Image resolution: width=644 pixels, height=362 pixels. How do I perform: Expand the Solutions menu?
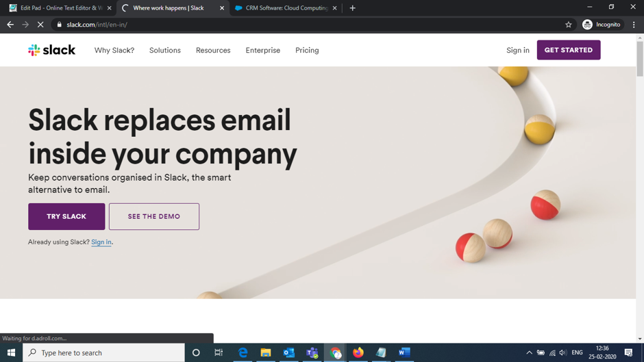click(x=164, y=50)
